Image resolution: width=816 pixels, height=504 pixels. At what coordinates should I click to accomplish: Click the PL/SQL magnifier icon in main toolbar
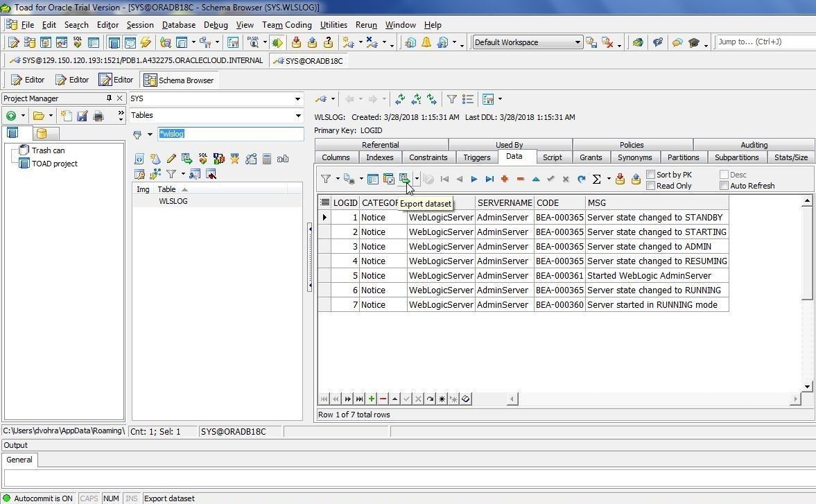(254, 42)
